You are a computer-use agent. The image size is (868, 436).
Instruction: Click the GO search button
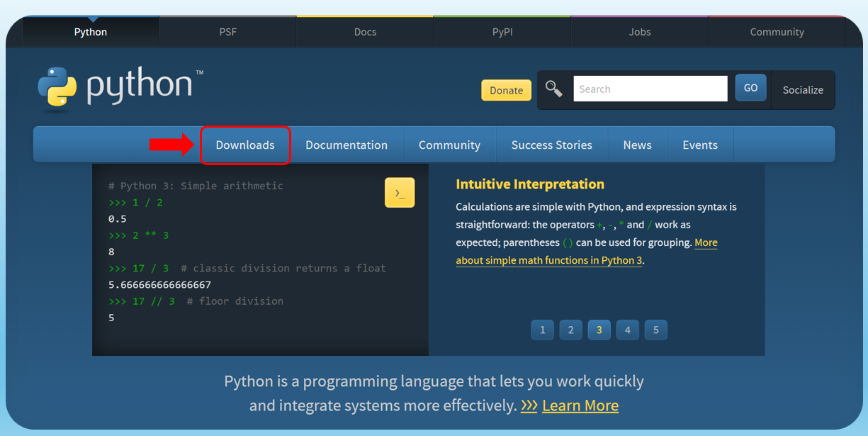(750, 88)
